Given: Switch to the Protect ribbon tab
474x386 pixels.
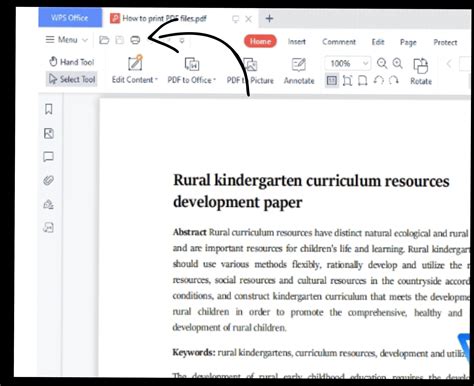Looking at the screenshot, I should [x=445, y=42].
